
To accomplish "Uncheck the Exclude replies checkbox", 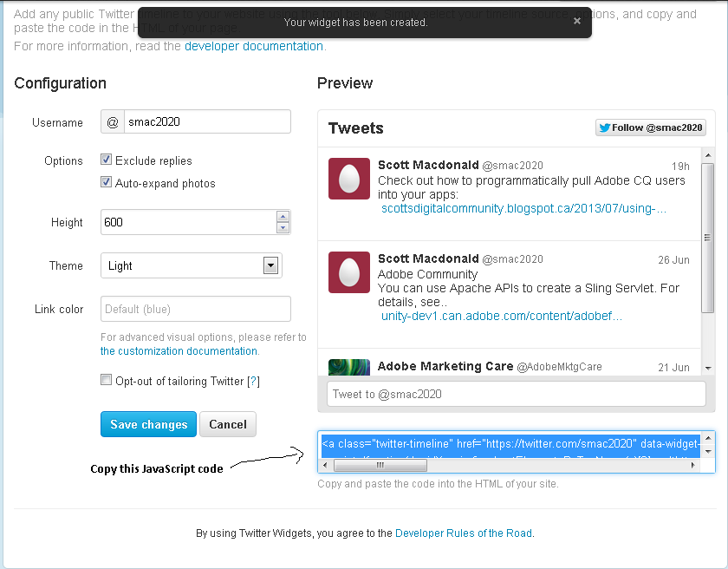I will [x=107, y=160].
